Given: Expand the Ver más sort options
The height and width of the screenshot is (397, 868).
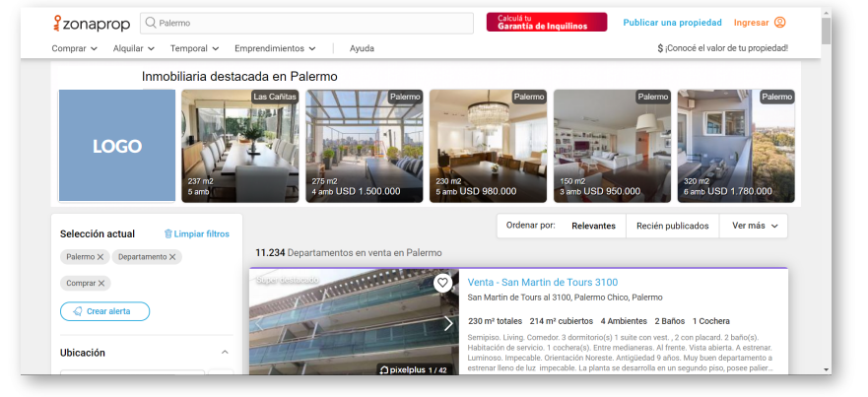Looking at the screenshot, I should pos(755,226).
